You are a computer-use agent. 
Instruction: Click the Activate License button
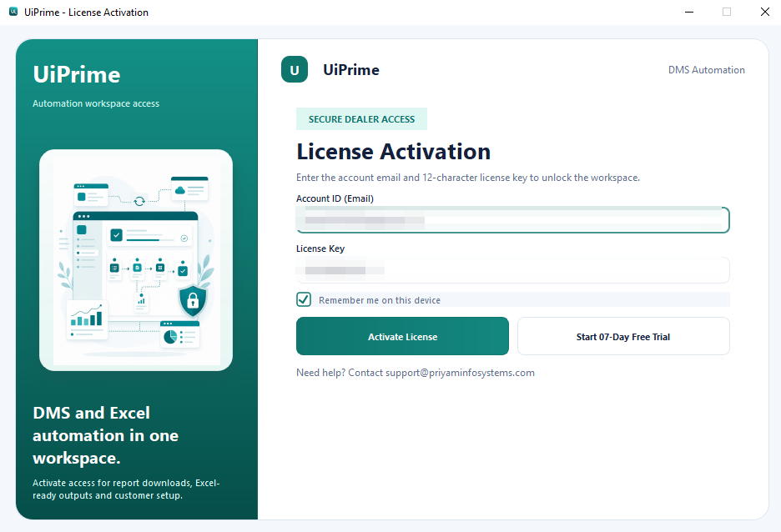pyautogui.click(x=402, y=336)
